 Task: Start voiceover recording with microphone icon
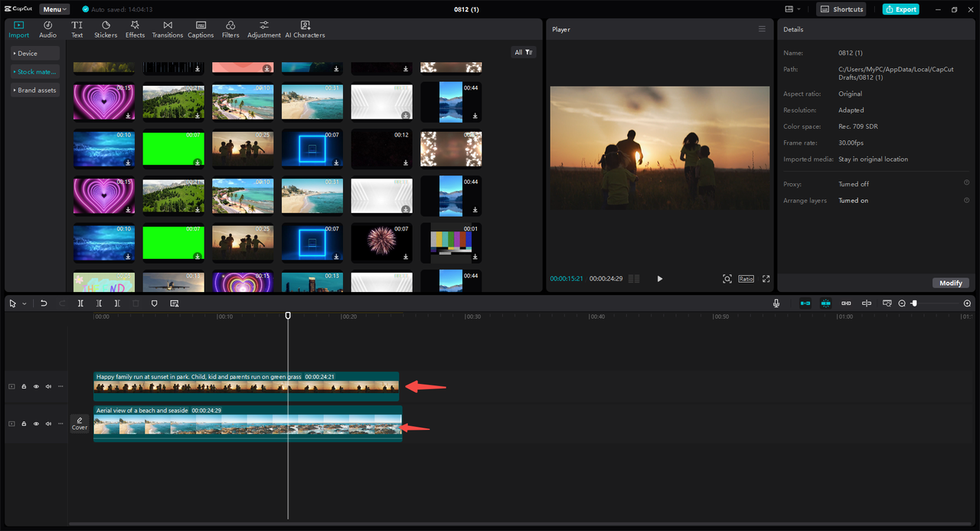click(x=776, y=303)
